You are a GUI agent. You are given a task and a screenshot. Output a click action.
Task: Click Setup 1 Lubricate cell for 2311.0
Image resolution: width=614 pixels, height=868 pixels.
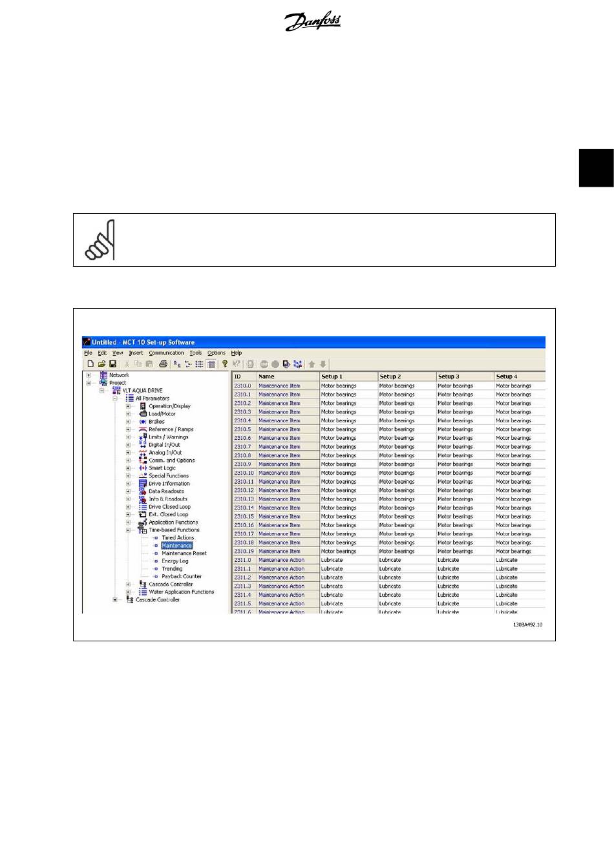pyautogui.click(x=348, y=560)
